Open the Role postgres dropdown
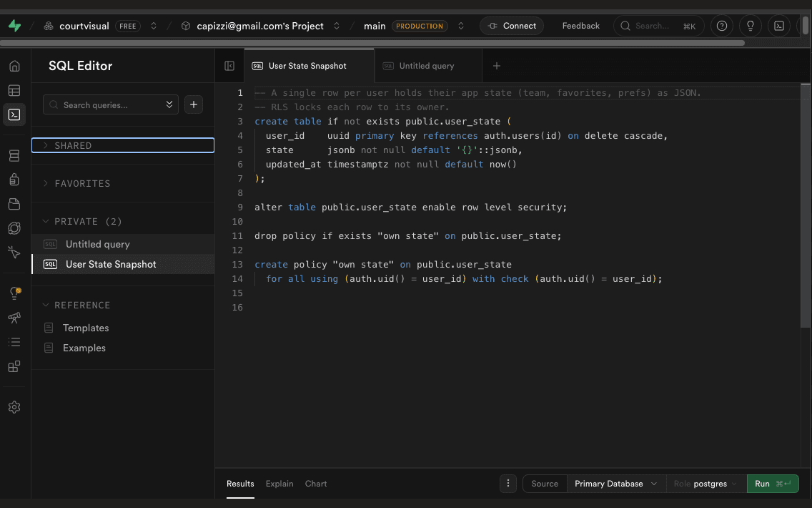The image size is (812, 508). point(706,484)
